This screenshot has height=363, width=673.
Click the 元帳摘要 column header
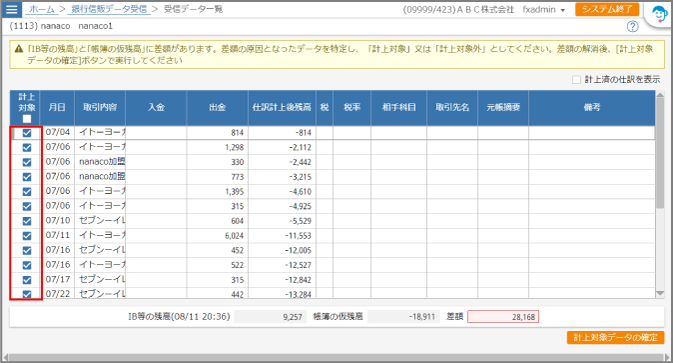click(x=503, y=108)
